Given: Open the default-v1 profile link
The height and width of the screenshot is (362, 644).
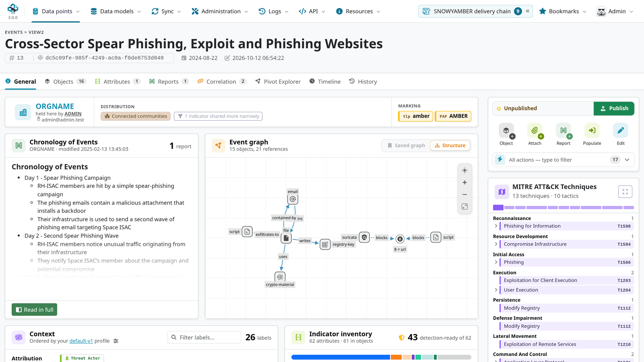Looking at the screenshot, I should pos(81,341).
